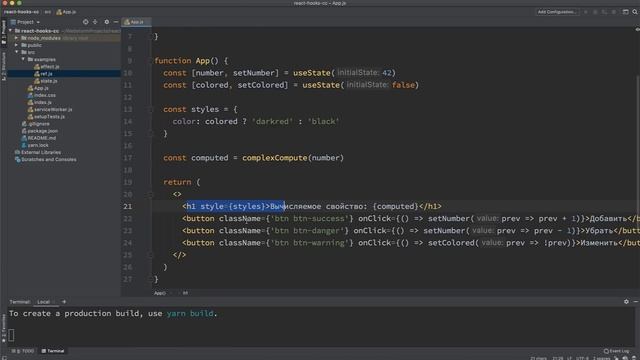This screenshot has height=360, width=640.
Task: Click the App() breadcrumb below editor
Action: click(160, 293)
